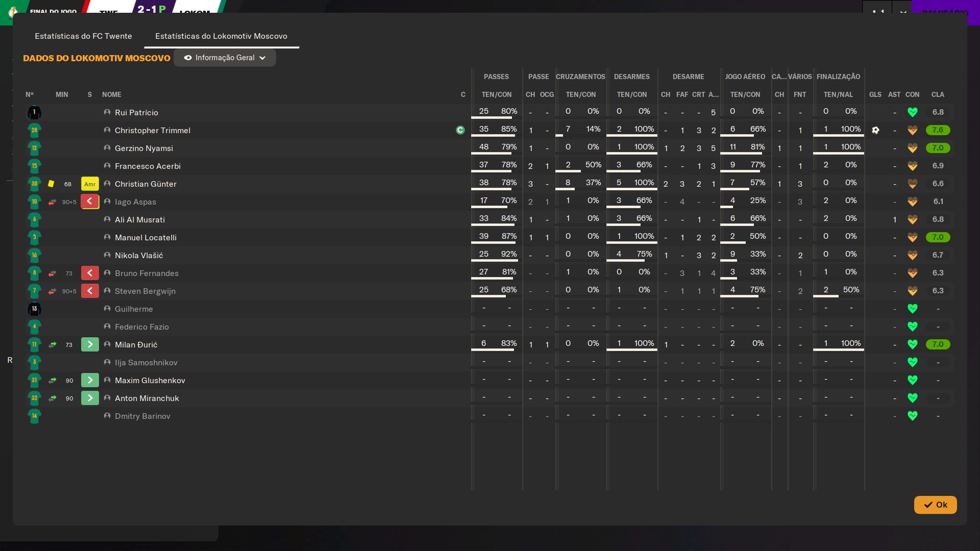Viewport: 980px width, 551px height.
Task: Click the green substituted-on arrow for Maxim Glushenkov
Action: tap(90, 380)
